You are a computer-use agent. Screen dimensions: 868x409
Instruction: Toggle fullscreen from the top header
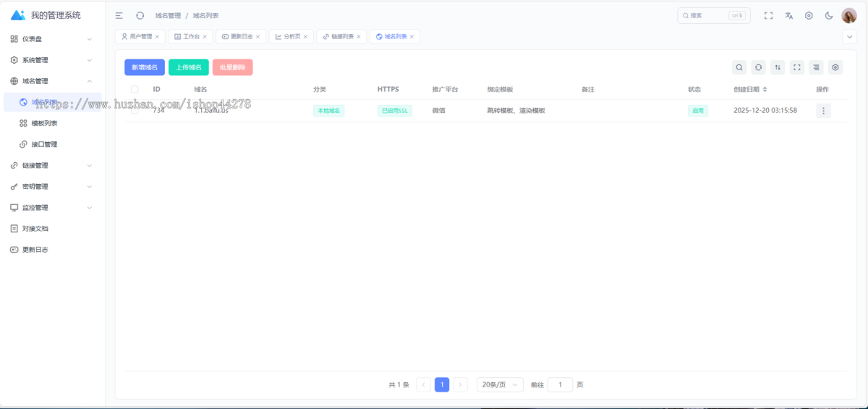click(x=769, y=15)
